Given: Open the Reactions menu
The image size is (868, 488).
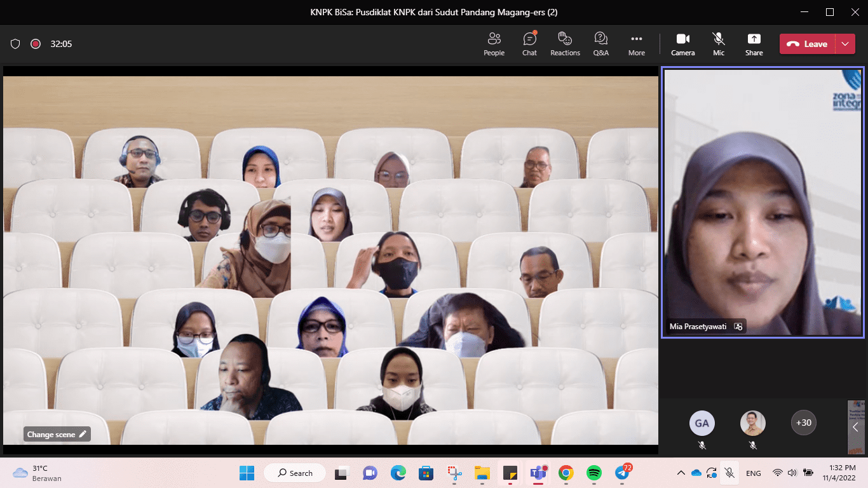Looking at the screenshot, I should coord(565,44).
